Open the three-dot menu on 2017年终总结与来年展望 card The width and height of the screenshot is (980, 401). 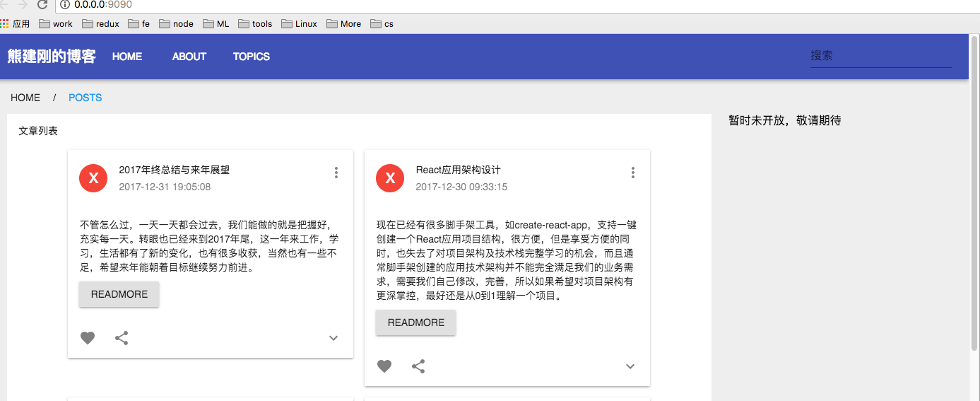(336, 173)
